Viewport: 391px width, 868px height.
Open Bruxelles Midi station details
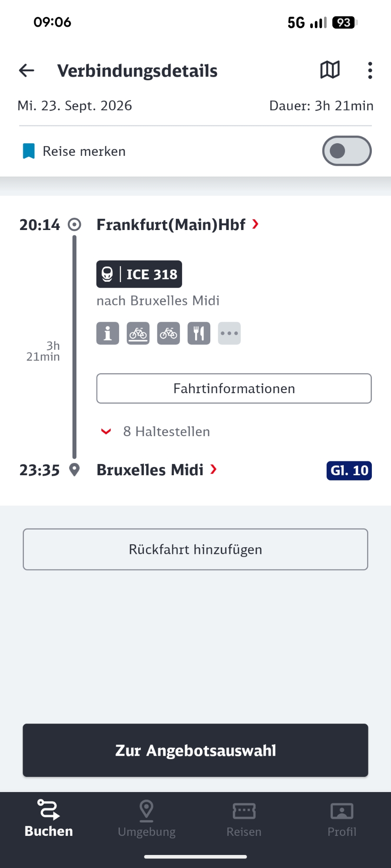[156, 470]
